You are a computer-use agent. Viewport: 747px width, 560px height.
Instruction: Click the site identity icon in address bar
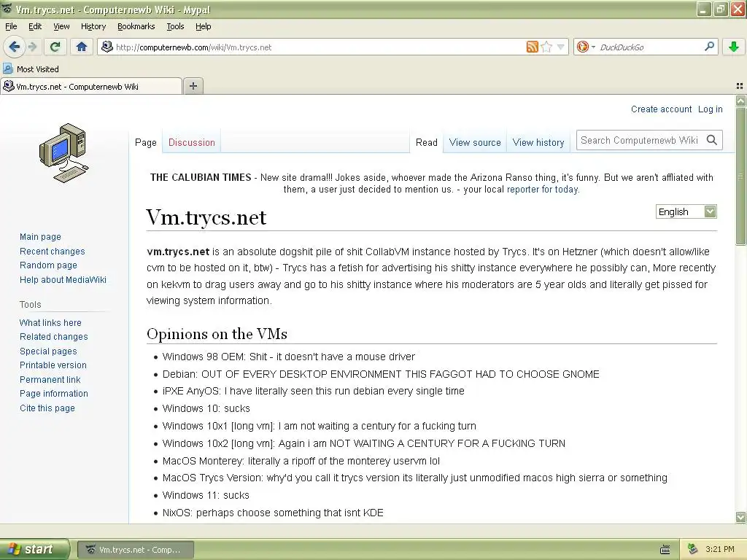[107, 47]
